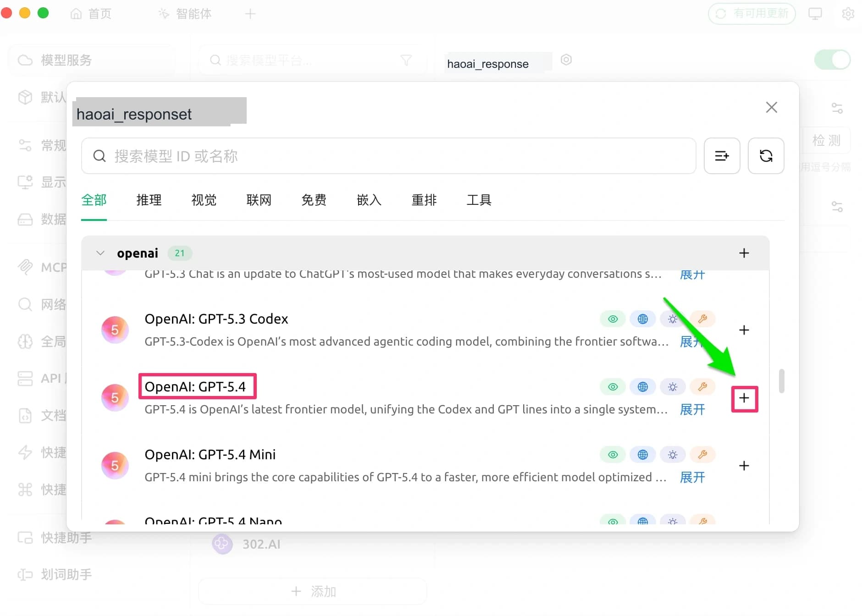
Task: Select the 302.AI provider
Action: click(x=246, y=544)
